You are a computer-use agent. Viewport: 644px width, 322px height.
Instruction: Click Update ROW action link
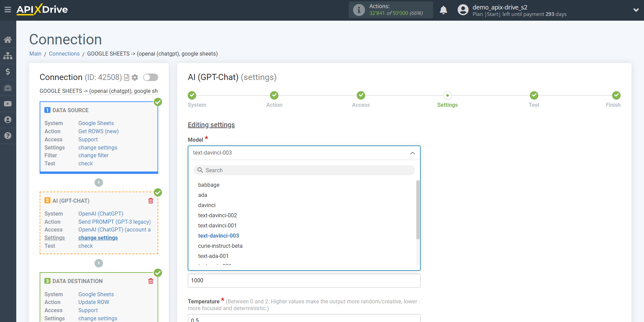94,302
